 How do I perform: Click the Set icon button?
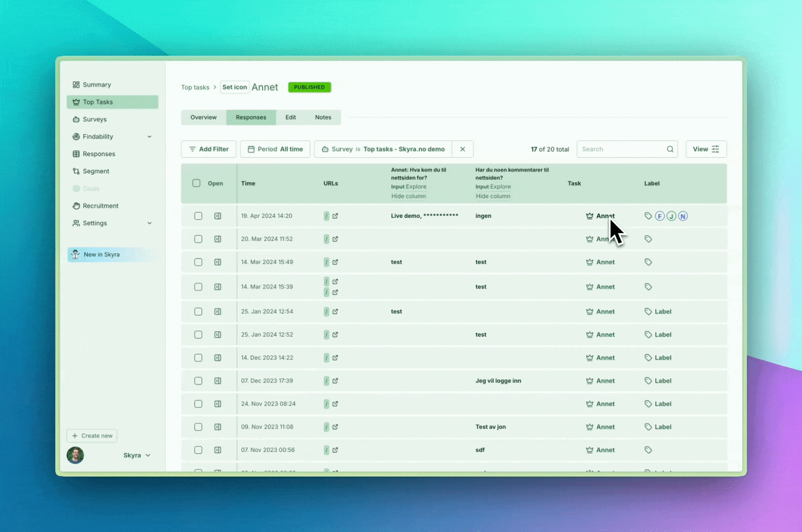point(234,87)
